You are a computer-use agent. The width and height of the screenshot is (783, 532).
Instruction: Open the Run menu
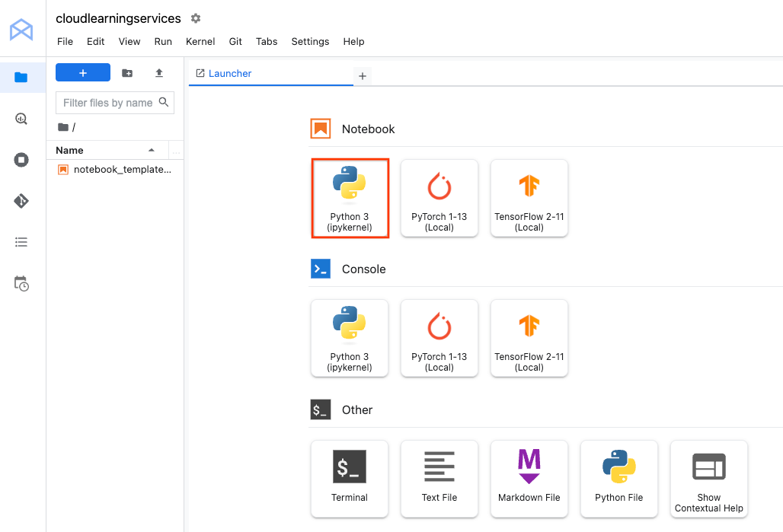point(163,41)
